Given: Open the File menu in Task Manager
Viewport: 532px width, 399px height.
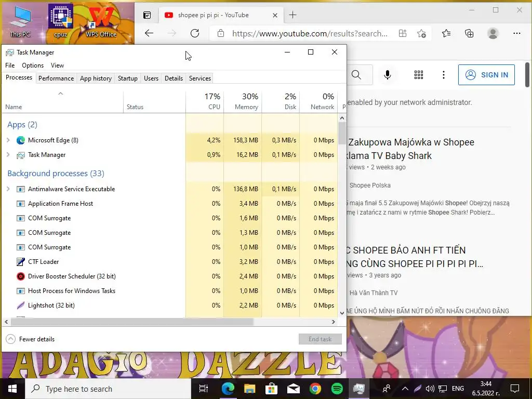Looking at the screenshot, I should (x=10, y=65).
